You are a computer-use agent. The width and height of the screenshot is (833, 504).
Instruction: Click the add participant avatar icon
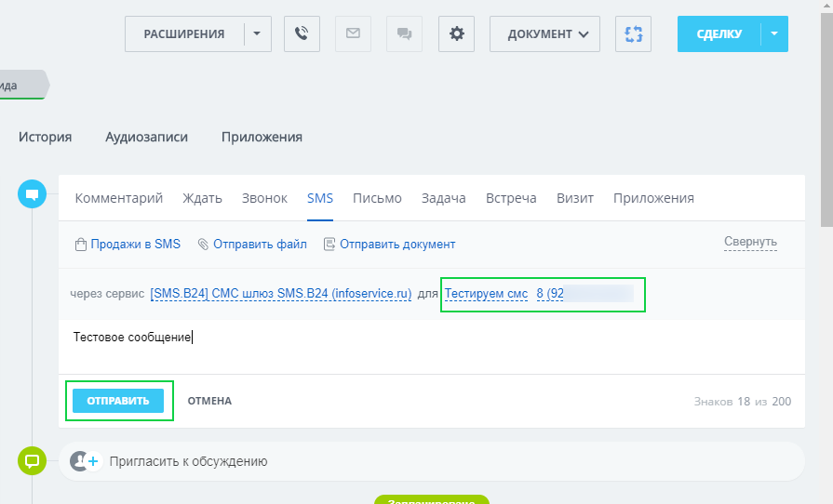(86, 460)
